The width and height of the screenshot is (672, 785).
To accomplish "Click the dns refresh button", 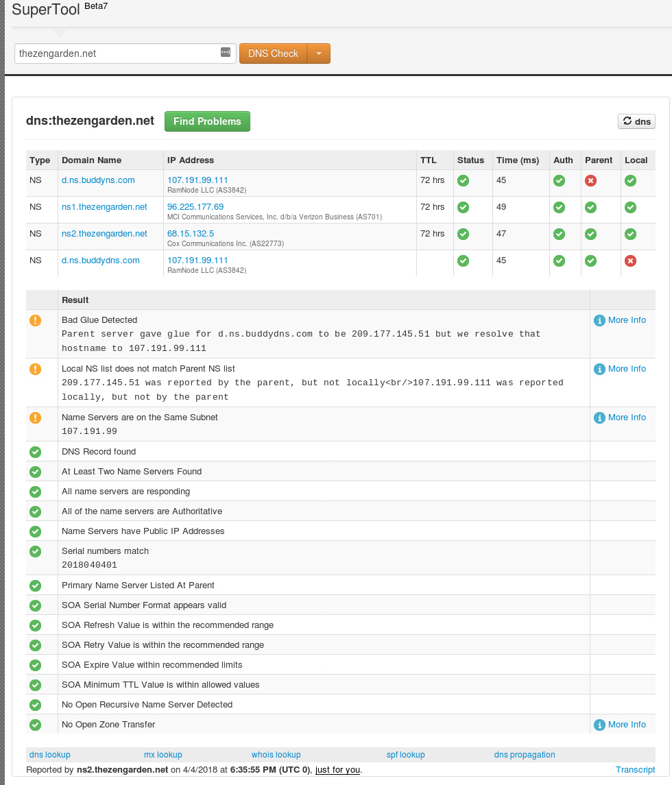I will (x=636, y=121).
